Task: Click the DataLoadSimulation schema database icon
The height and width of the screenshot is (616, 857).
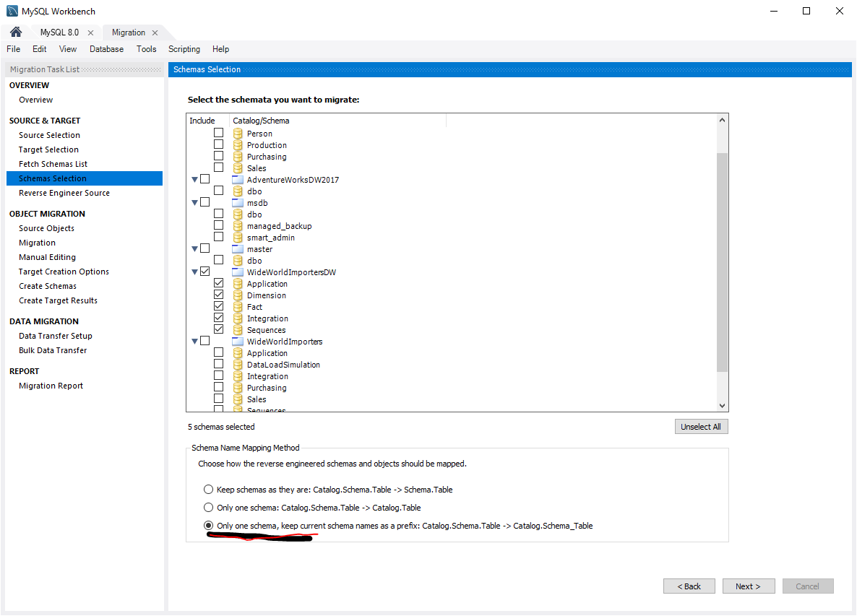Action: 238,365
